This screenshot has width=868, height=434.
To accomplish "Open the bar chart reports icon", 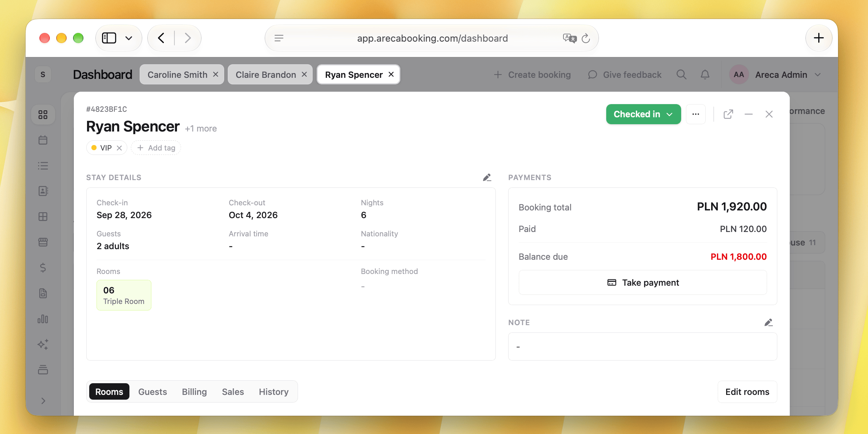I will pos(43,319).
